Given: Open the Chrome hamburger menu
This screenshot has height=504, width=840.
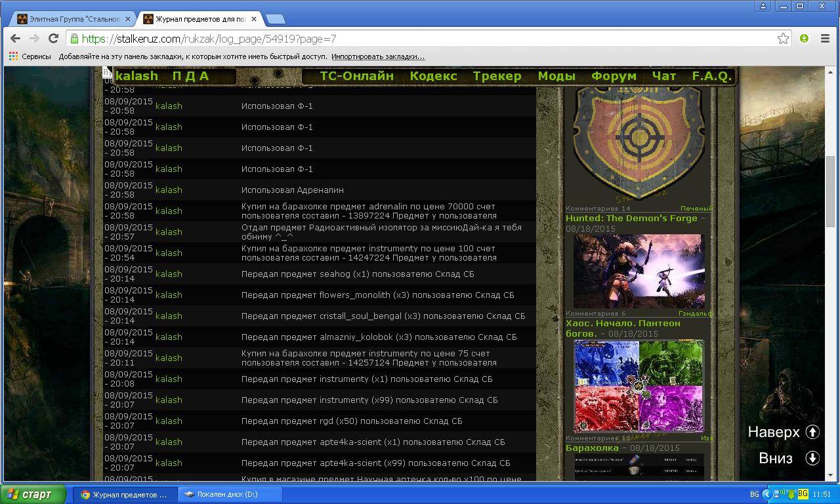Looking at the screenshot, I should coord(826,39).
